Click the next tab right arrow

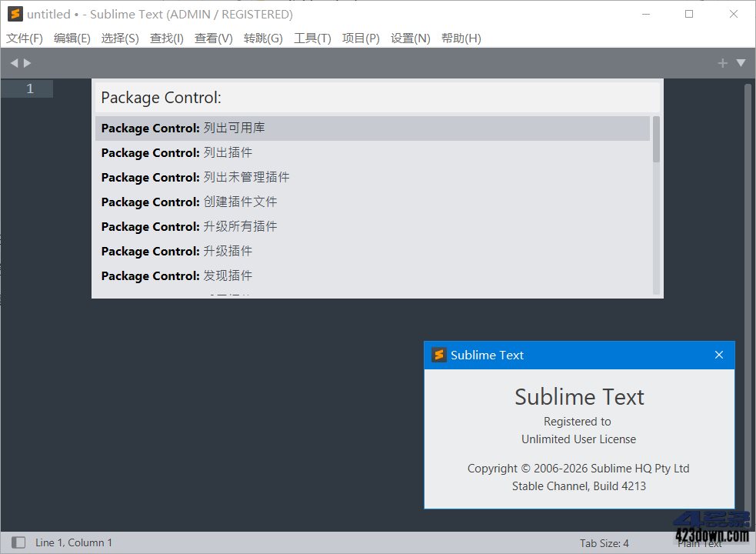pyautogui.click(x=28, y=63)
